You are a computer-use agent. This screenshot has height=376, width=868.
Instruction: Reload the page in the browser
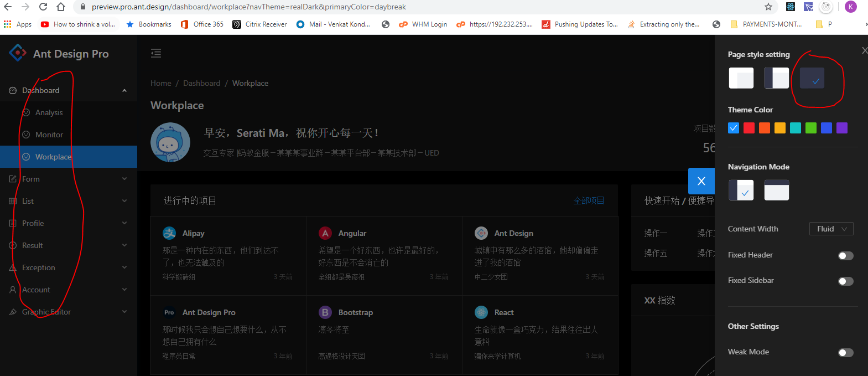(x=43, y=7)
